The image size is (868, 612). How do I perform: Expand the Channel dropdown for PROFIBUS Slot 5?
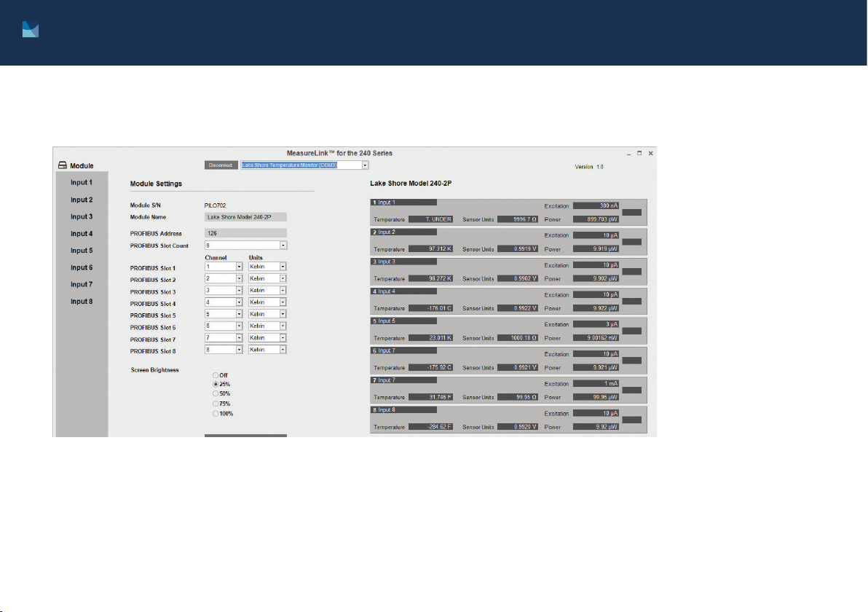[x=239, y=314]
